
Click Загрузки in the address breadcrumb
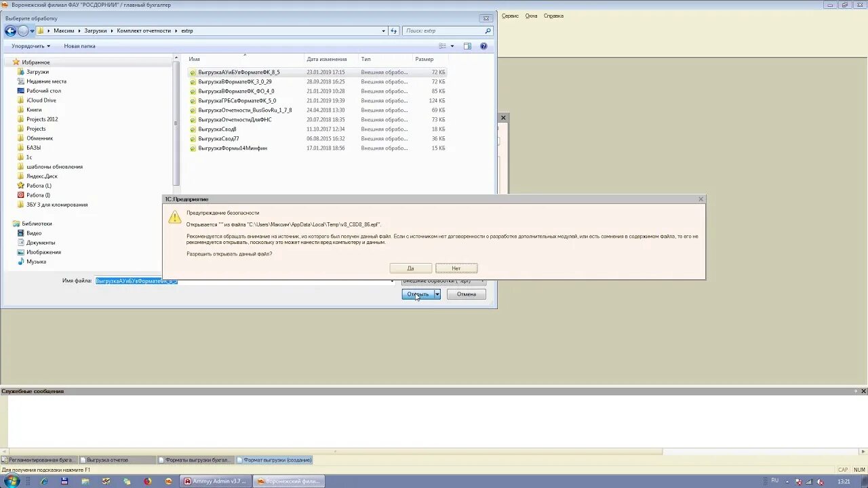click(x=96, y=31)
